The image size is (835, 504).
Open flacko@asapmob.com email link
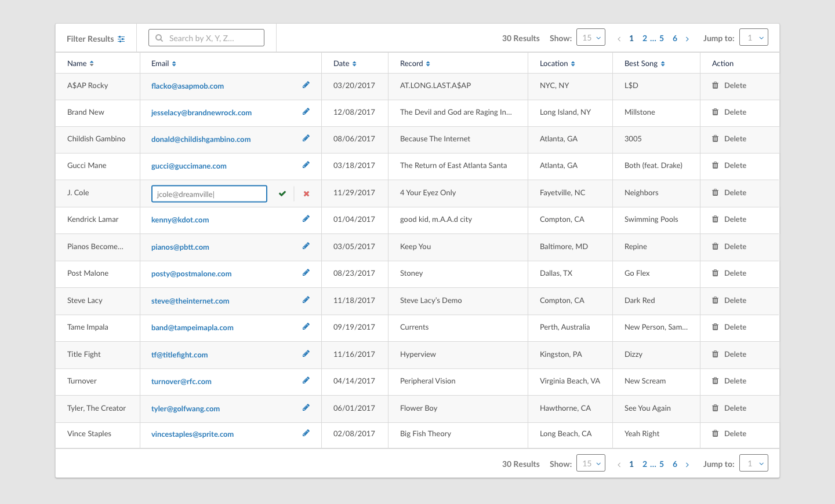coord(187,86)
